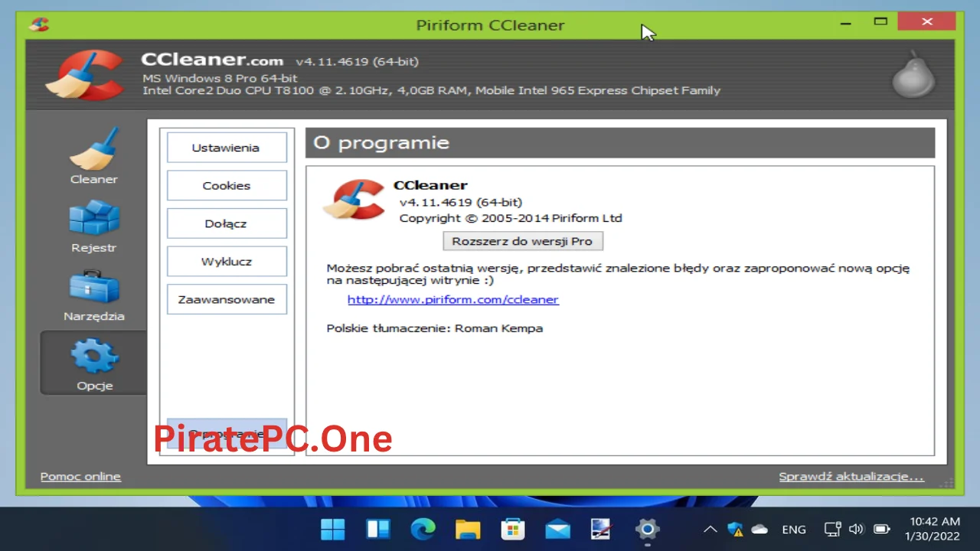Open the Settings gear taskbar icon

[x=648, y=529]
